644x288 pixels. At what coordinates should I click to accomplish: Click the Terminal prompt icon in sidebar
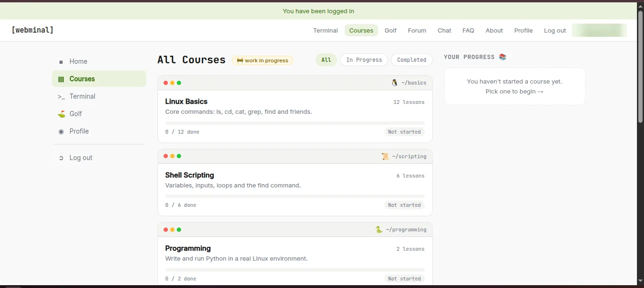point(61,97)
